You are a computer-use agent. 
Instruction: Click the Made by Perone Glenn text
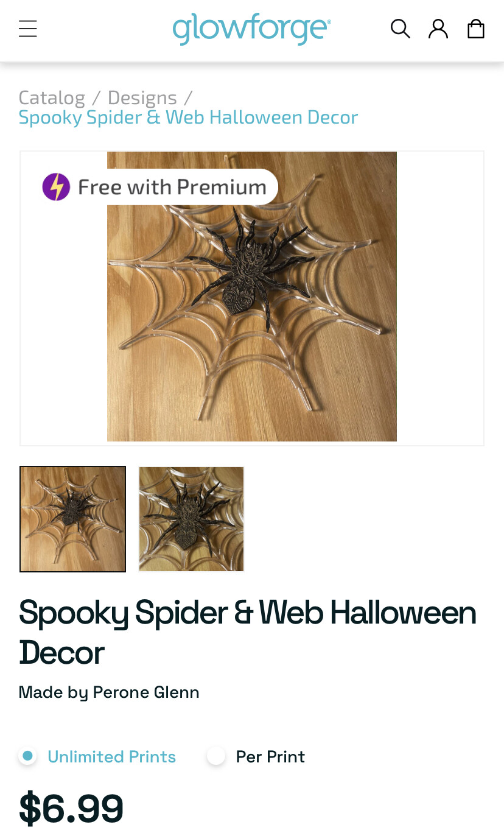pos(109,692)
